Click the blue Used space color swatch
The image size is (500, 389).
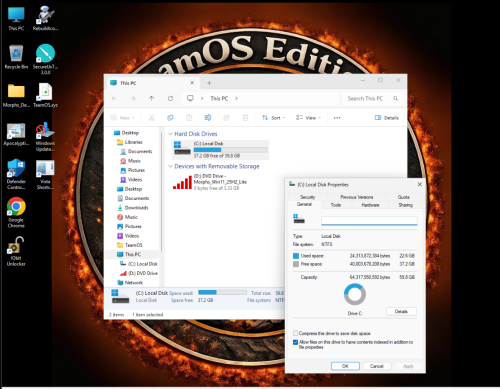coord(296,256)
